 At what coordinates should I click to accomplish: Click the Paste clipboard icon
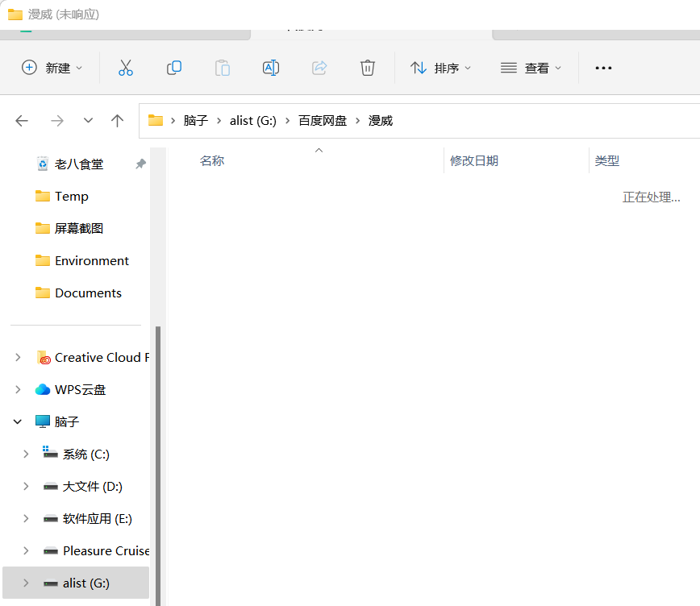click(223, 68)
